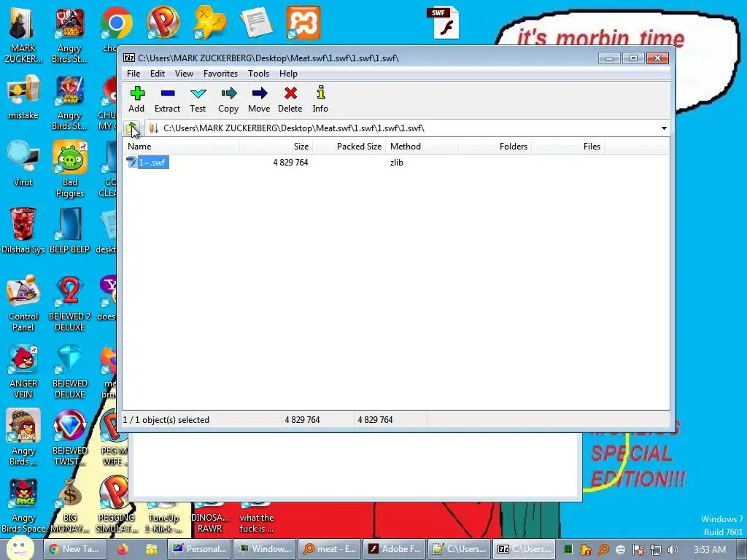
Task: Click the 4 829 764 size cell of 1~.swf
Action: (x=290, y=163)
